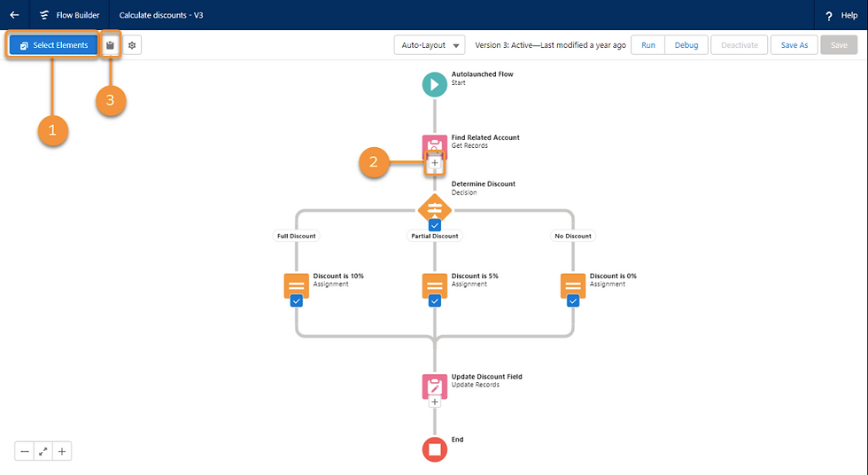Click the Discount is 5% label

coord(475,276)
